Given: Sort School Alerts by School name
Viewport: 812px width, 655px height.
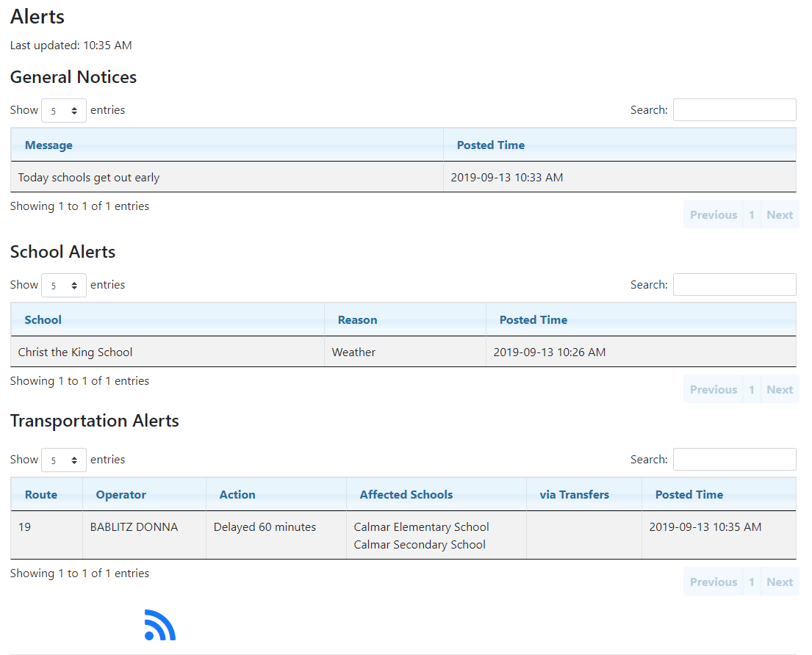Looking at the screenshot, I should (x=43, y=319).
